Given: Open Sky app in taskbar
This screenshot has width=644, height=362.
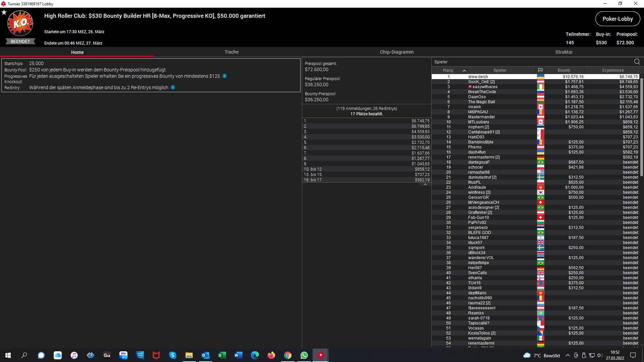Looking at the screenshot, I should [123, 355].
